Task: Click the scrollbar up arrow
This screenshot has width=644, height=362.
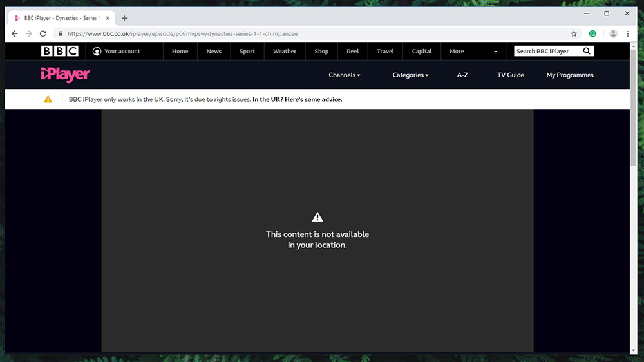Action: click(633, 46)
